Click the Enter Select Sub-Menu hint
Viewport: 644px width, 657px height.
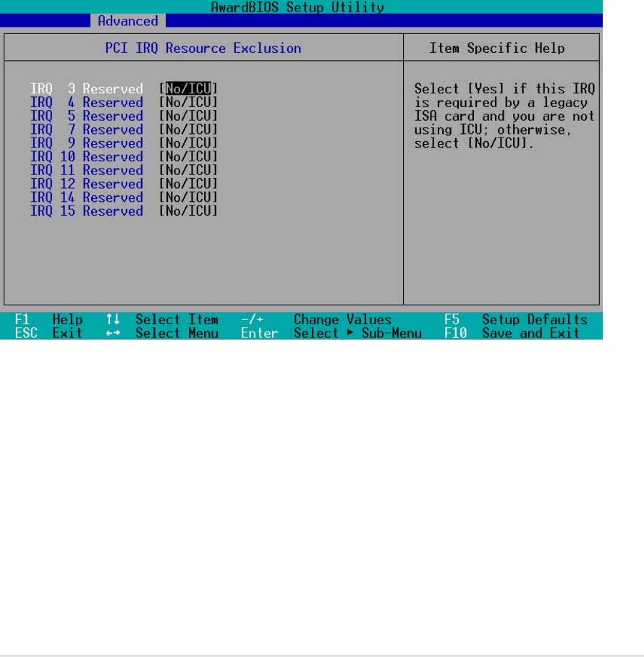331,333
